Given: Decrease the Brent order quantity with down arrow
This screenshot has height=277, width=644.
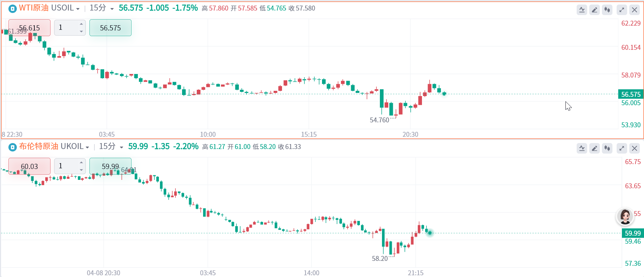Looking at the screenshot, I should point(81,170).
